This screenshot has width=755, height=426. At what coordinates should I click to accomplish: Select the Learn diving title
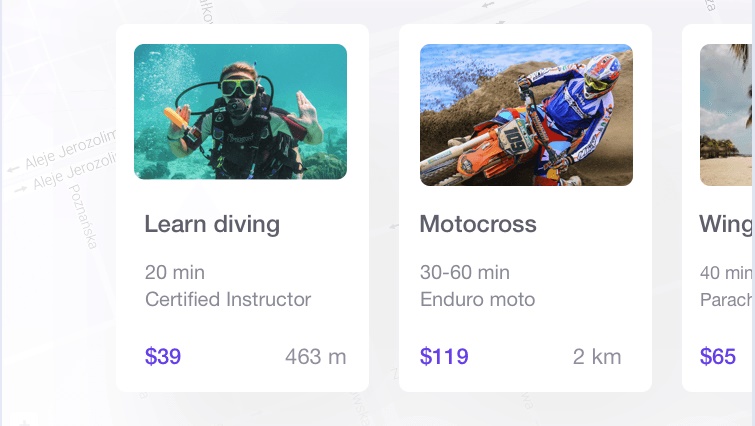click(x=212, y=224)
